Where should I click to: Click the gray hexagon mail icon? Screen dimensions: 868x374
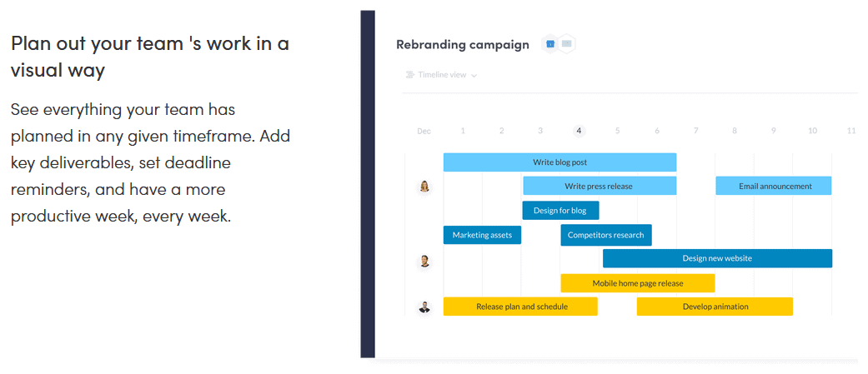566,43
